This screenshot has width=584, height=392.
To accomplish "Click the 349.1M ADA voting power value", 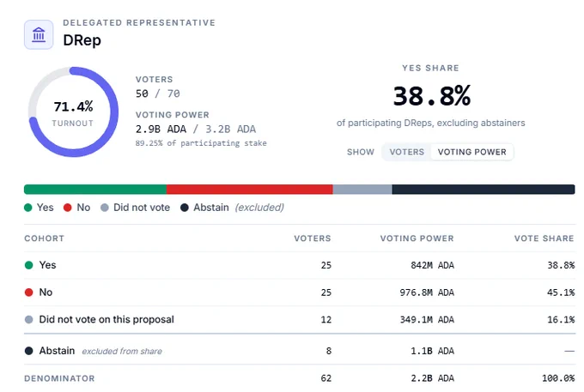I will 427,320.
